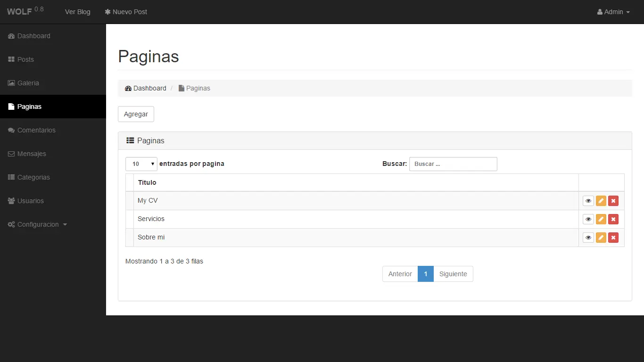Click the file icon in Paginas breadcrumb
Viewport: 644px width, 362px height.
182,88
